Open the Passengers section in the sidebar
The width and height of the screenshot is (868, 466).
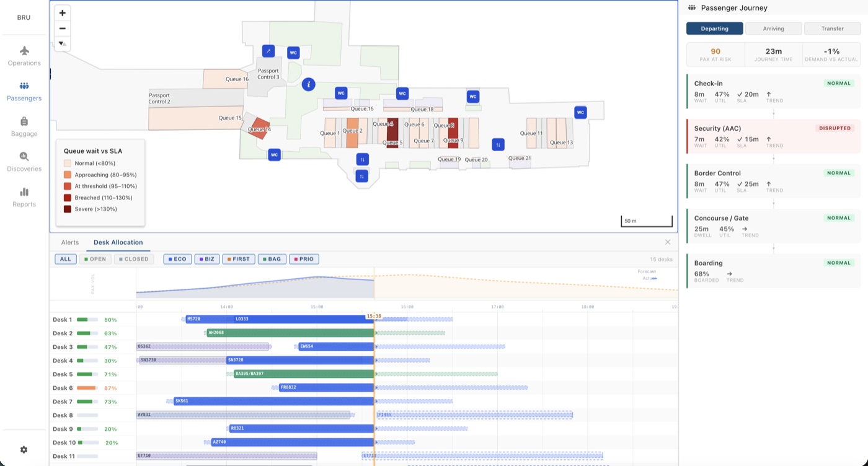[24, 91]
